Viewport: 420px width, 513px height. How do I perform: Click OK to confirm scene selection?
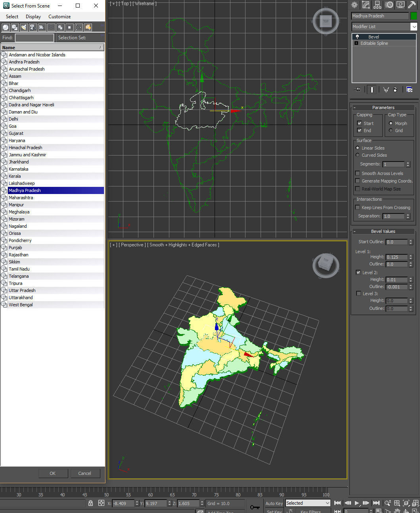point(53,473)
